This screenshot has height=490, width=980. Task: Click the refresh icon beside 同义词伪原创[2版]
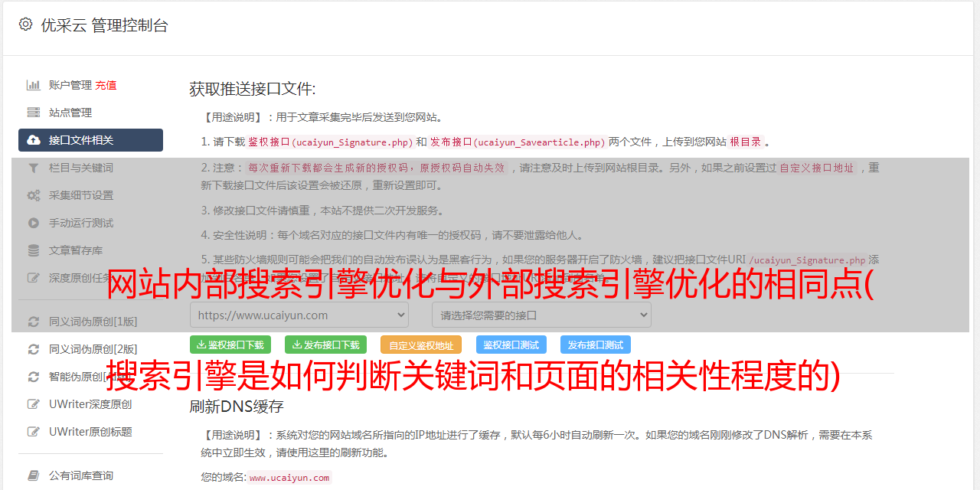[34, 349]
